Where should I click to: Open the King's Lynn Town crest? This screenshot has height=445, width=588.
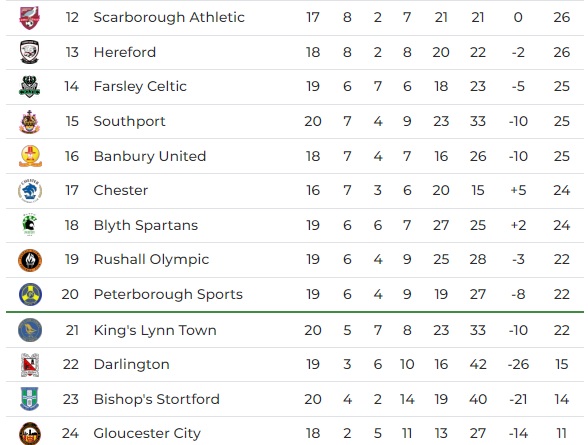[30, 330]
